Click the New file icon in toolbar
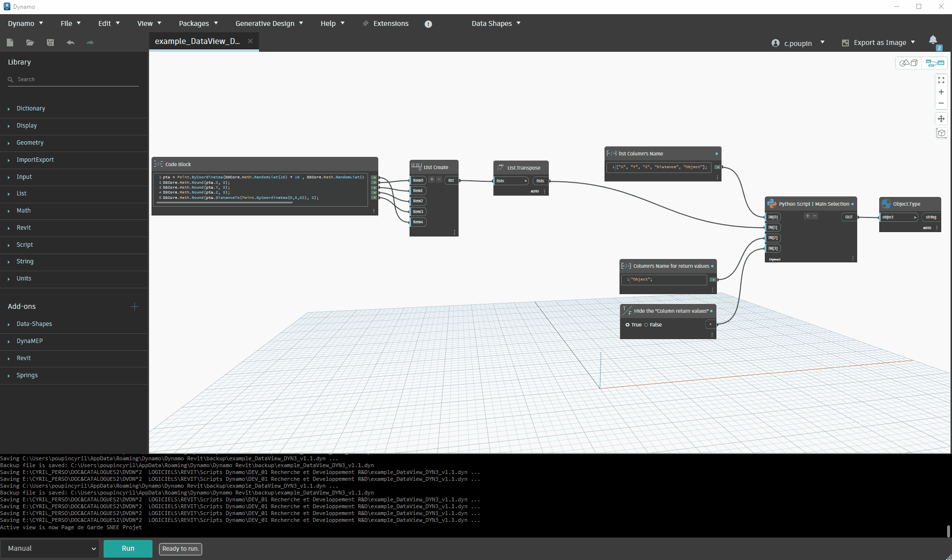Image resolution: width=952 pixels, height=560 pixels. 10,43
